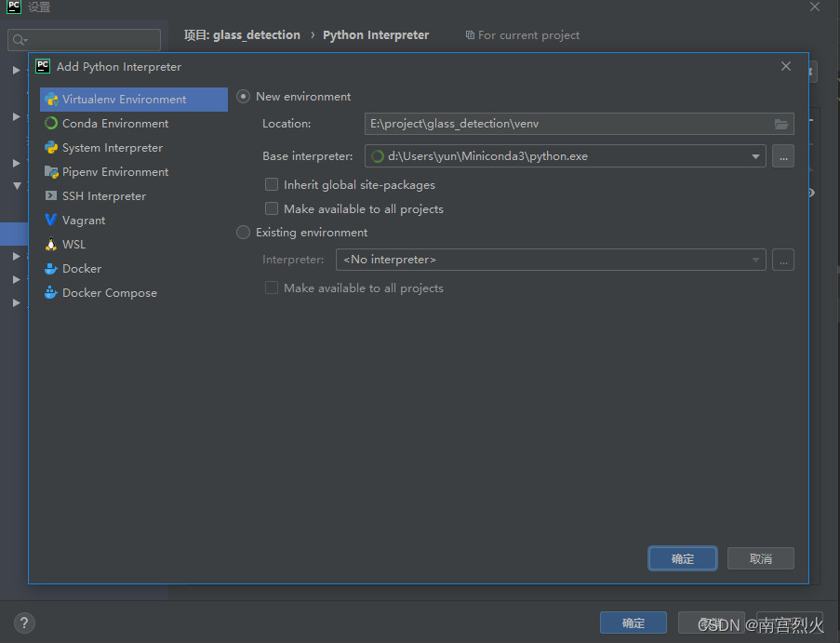Open the existing Interpreter dropdown
The width and height of the screenshot is (840, 643).
pos(755,260)
